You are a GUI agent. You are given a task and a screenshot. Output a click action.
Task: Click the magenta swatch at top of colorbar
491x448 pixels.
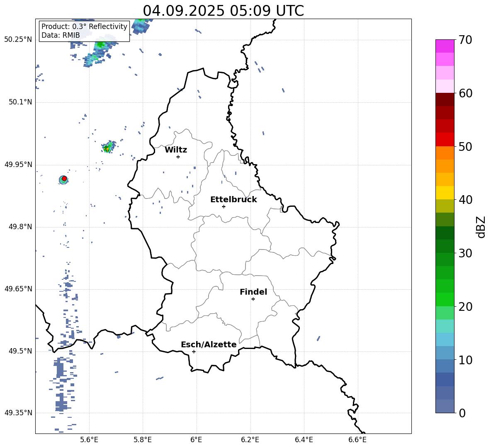point(445,46)
